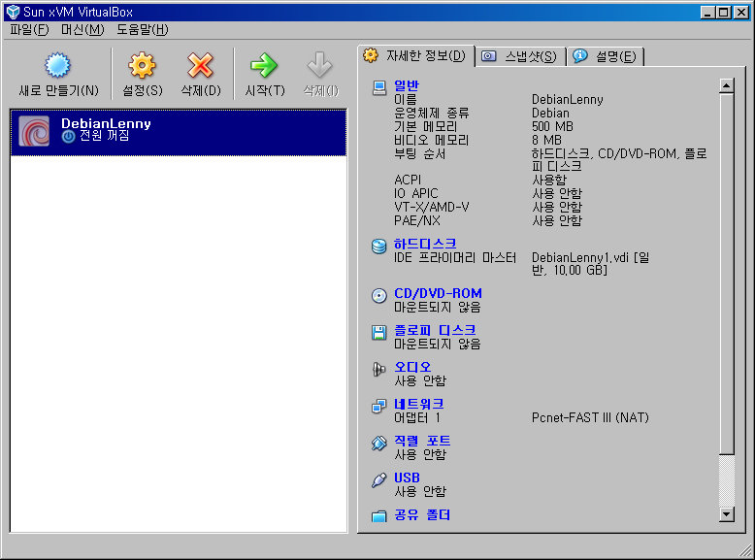The height and width of the screenshot is (560, 755).
Task: Click the details panel scrollbar thumb
Action: (727, 274)
